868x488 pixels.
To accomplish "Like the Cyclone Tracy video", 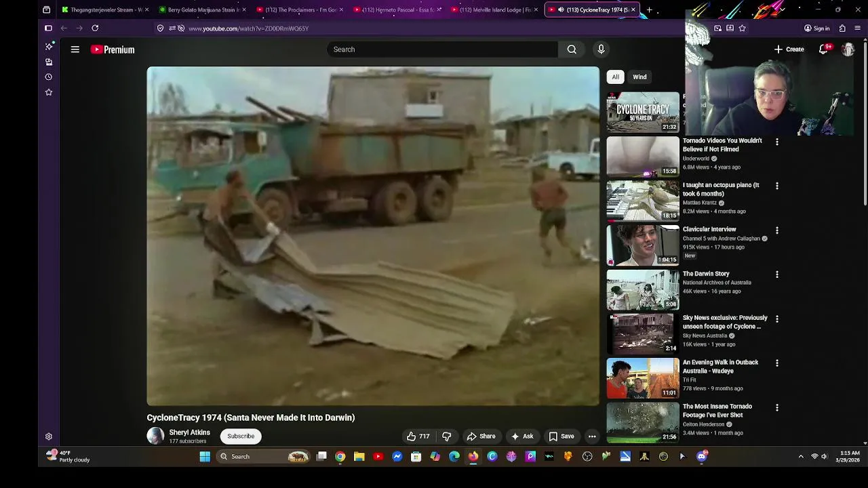I will (x=418, y=436).
